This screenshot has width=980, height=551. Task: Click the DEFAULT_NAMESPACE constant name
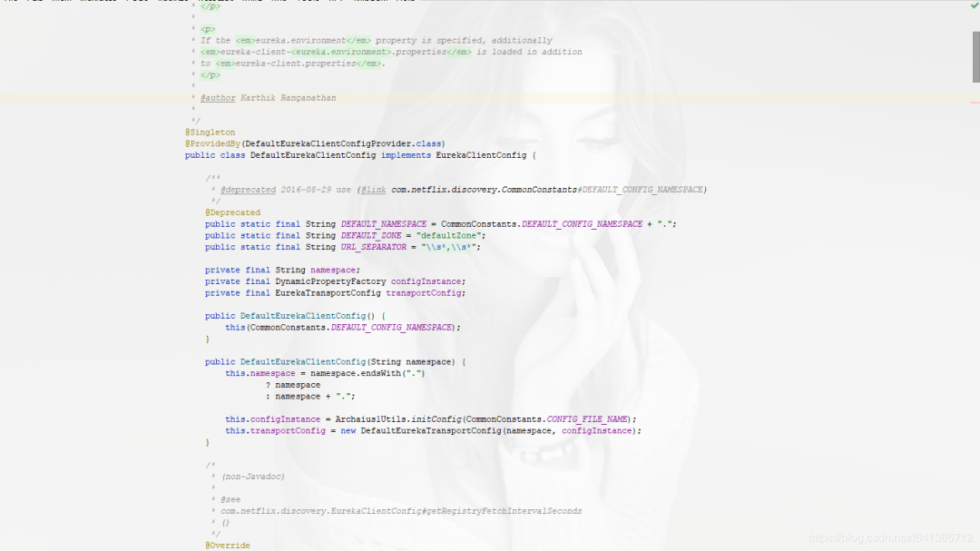[x=384, y=224]
